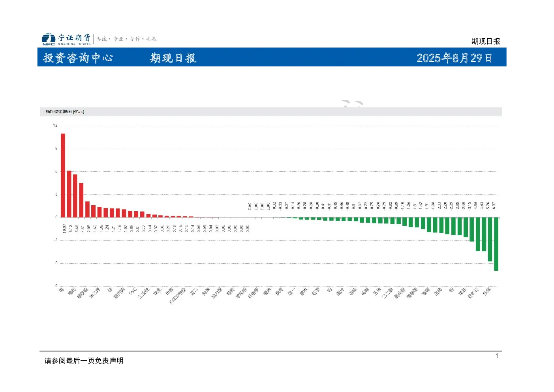Click the 螺纹钢 axis label
This screenshot has height=392, width=554.
[83, 293]
